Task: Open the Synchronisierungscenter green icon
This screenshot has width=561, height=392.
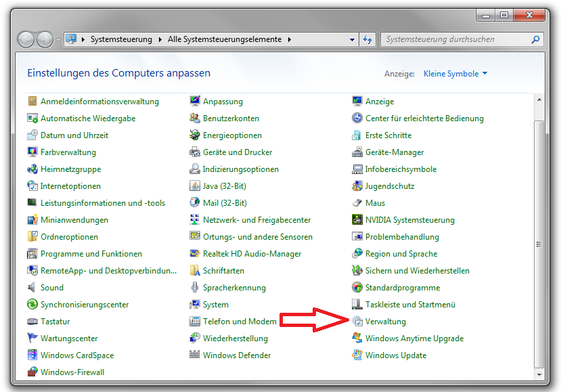Action: 32,304
